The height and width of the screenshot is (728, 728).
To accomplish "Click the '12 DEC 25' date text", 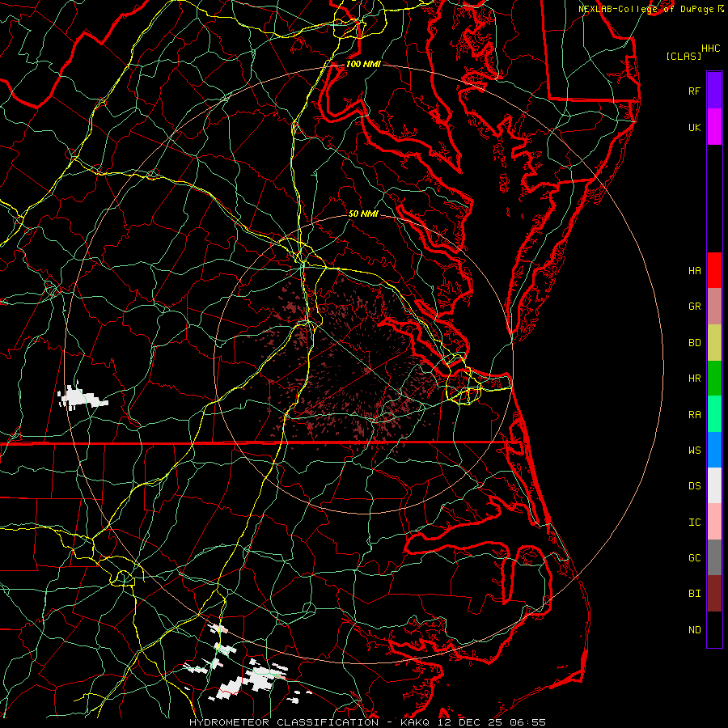I will pyautogui.click(x=470, y=722).
